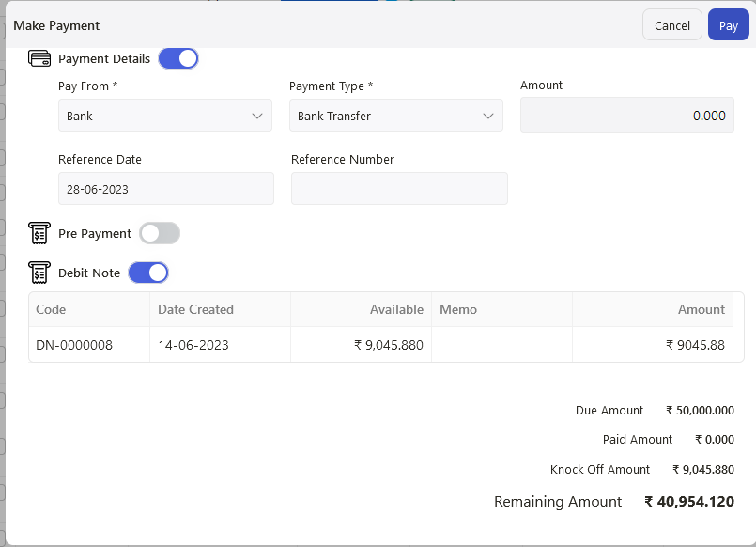Edit the debit note amount ₹ 9045.88
Viewport: 756px width, 547px height.
pos(695,345)
